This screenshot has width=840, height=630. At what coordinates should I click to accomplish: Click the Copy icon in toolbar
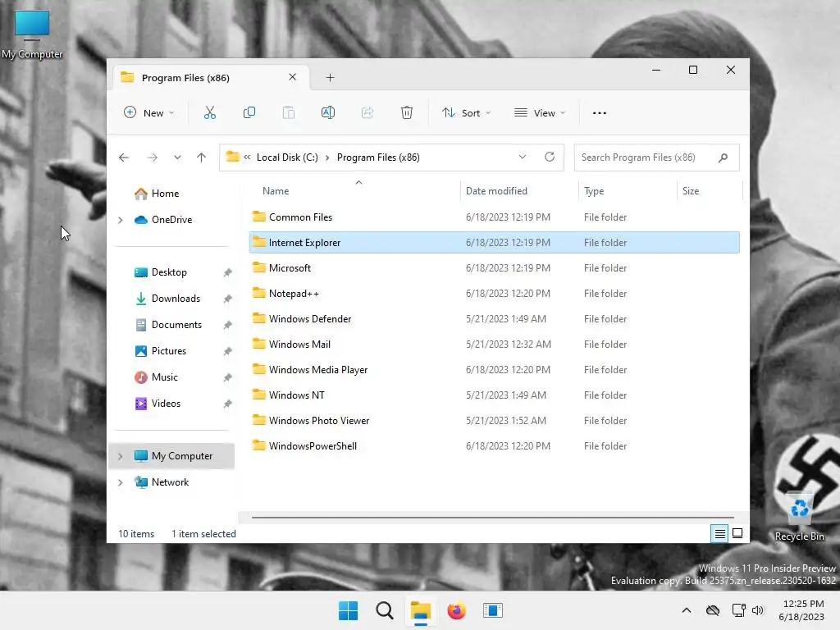[x=249, y=112]
